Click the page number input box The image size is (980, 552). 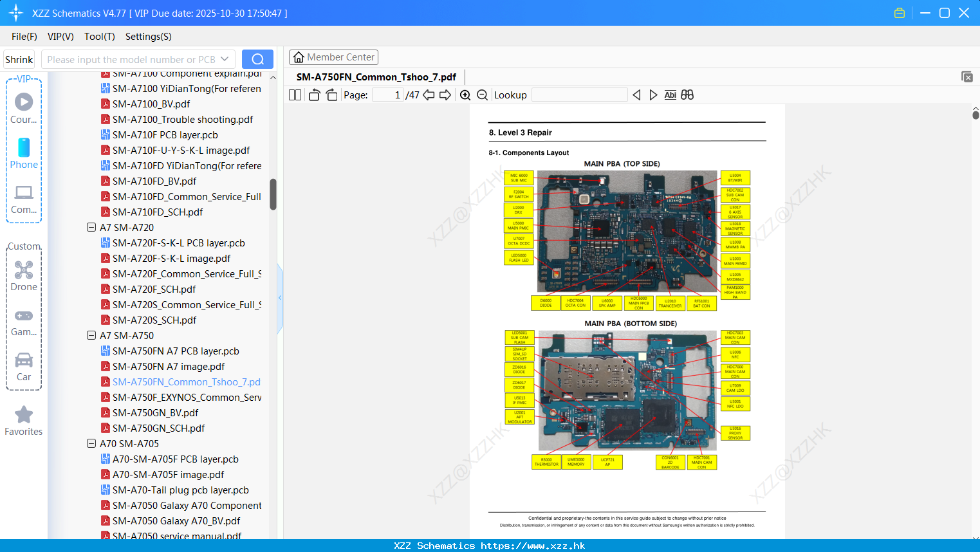389,95
